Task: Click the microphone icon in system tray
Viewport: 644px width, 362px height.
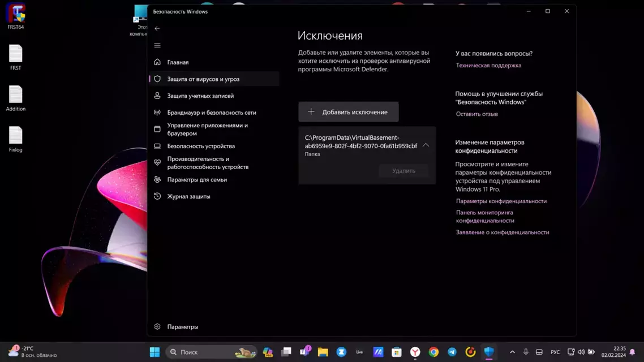Action: click(x=526, y=352)
